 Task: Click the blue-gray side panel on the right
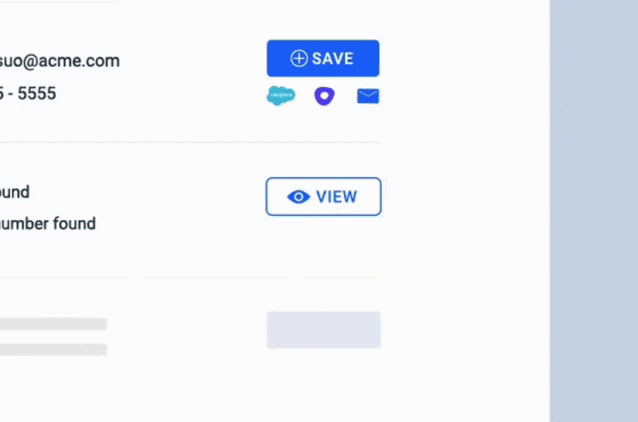point(594,211)
